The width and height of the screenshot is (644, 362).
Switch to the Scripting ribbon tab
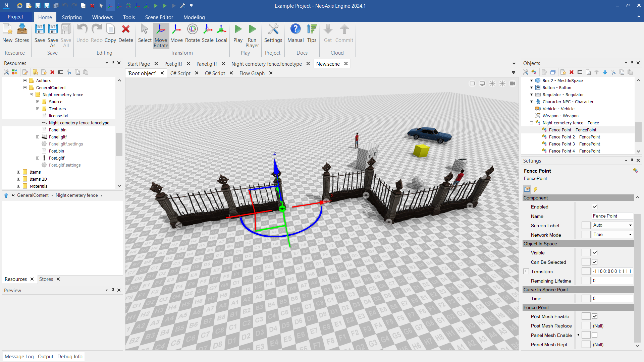71,17
